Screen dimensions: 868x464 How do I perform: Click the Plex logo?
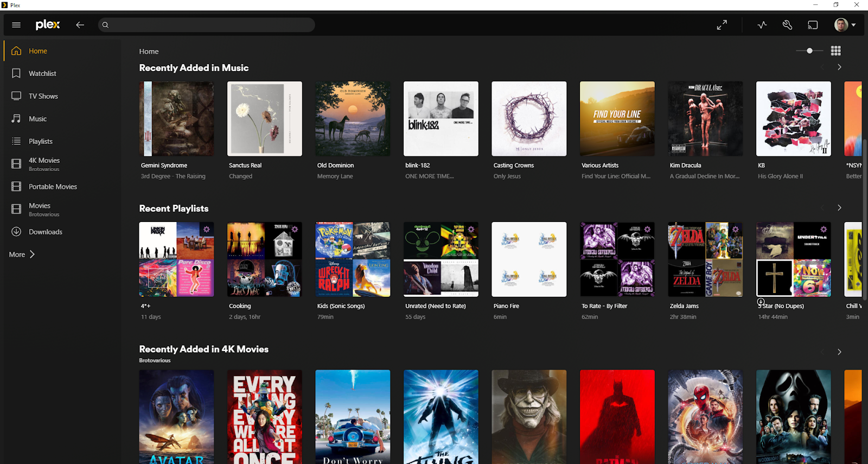point(48,25)
